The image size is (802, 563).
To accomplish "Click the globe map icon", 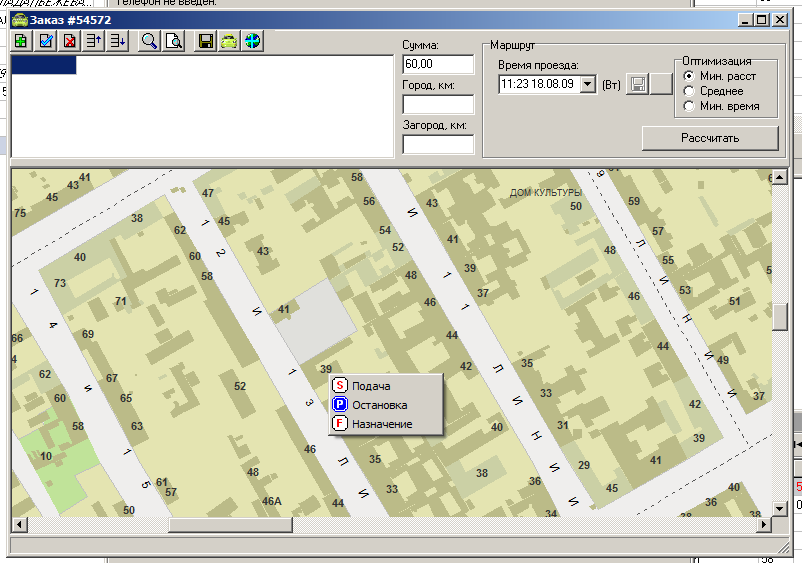I will 253,41.
